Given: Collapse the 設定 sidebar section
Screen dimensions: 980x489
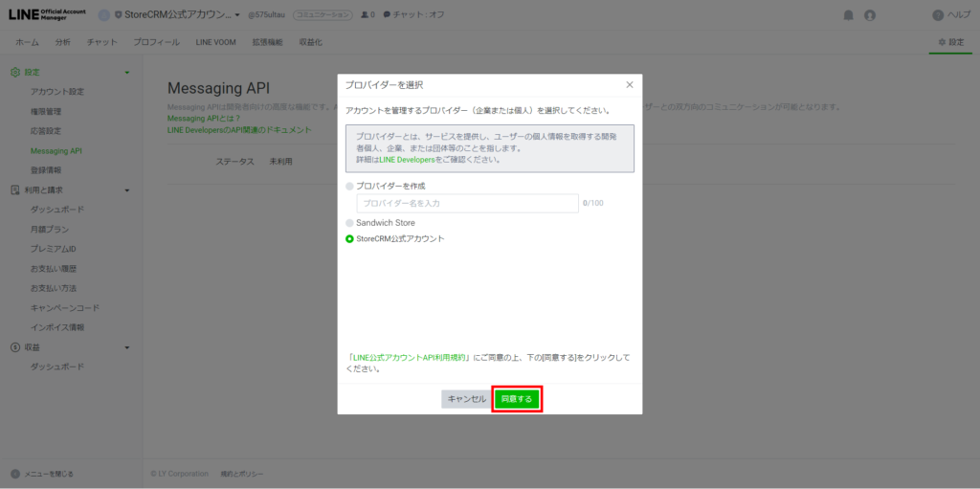Looking at the screenshot, I should point(127,73).
